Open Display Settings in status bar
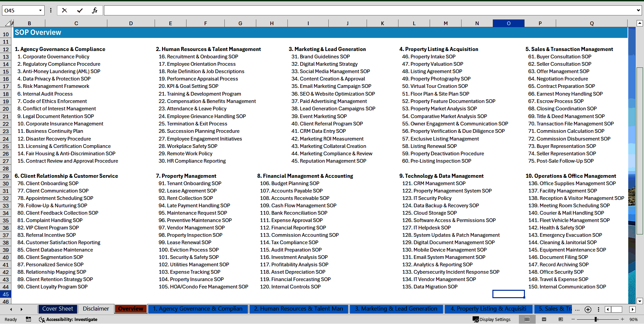This screenshot has width=644, height=324. pyautogui.click(x=492, y=319)
